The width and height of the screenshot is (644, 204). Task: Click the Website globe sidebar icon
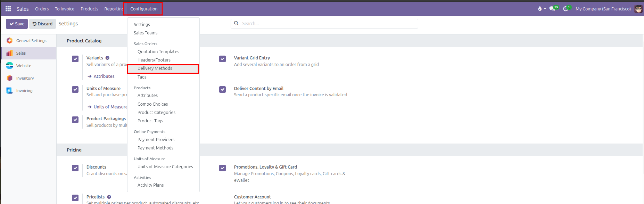coord(10,66)
